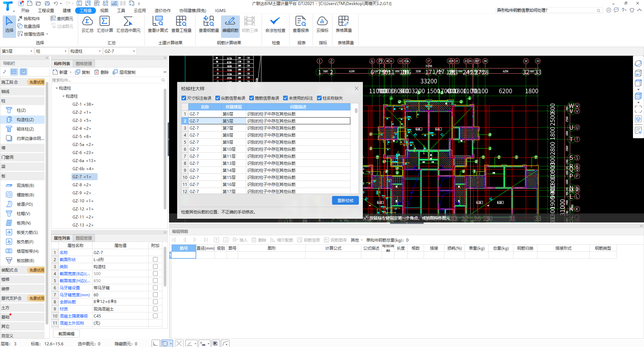The image size is (644, 347).
Task: Open 查看计算式 view formula tool
Action: coord(158,24)
